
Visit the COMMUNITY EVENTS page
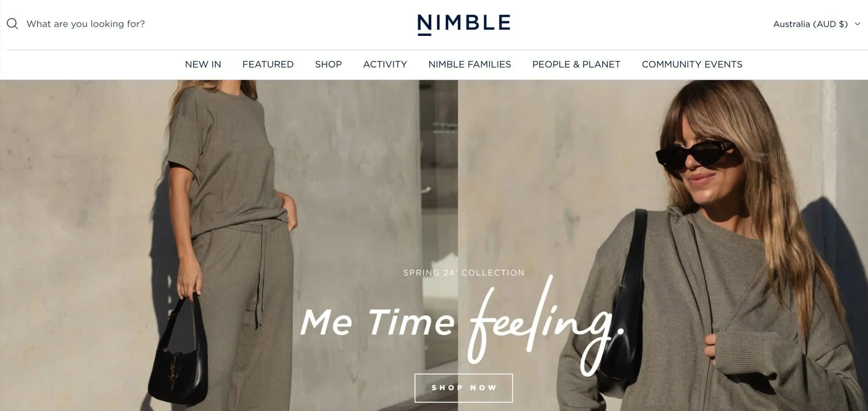tap(692, 65)
